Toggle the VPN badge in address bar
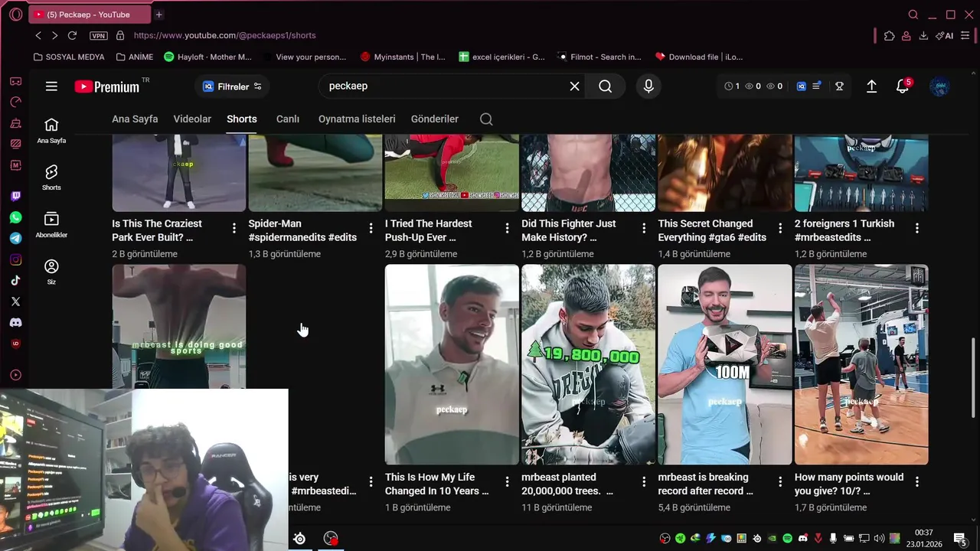Screen dimensions: 980x551 pyautogui.click(x=98, y=35)
